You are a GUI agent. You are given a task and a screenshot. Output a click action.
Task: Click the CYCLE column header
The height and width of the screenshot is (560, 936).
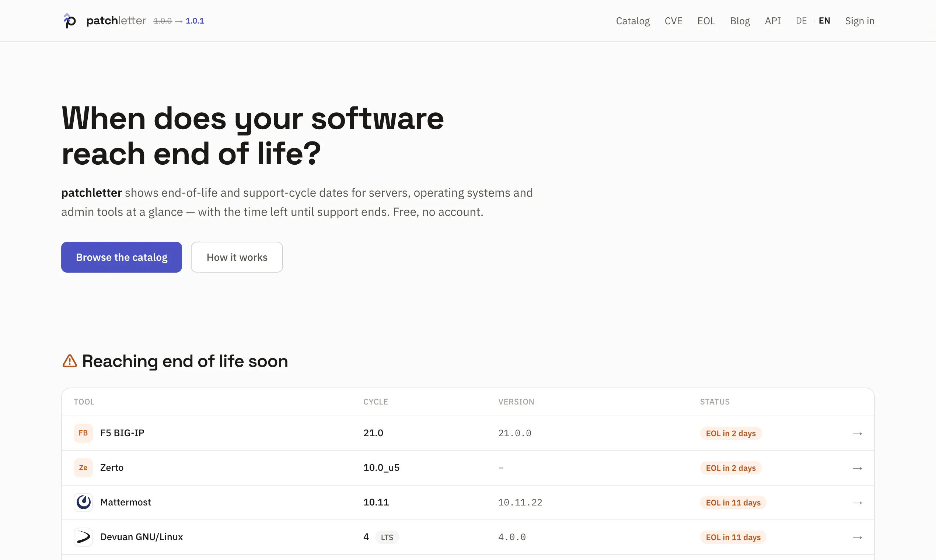click(x=376, y=402)
